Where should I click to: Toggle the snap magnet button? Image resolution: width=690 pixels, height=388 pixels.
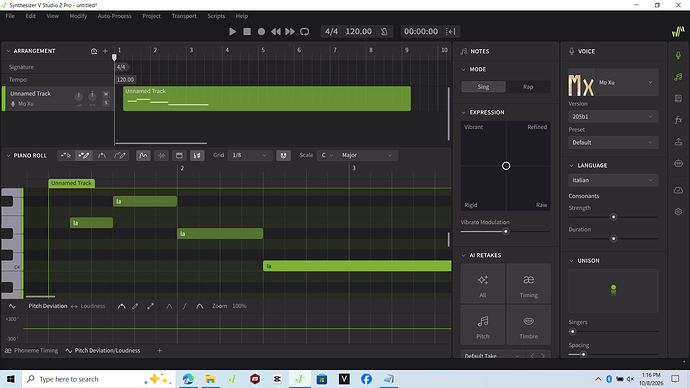click(283, 155)
